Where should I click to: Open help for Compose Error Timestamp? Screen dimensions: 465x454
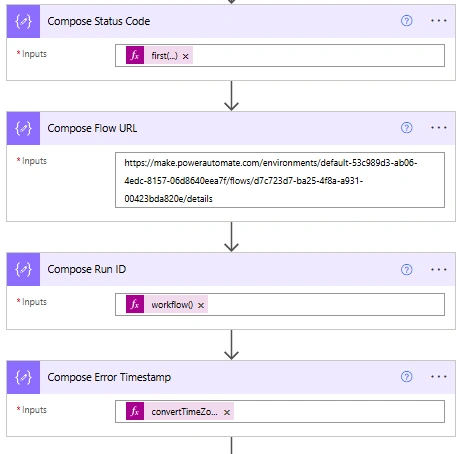pyautogui.click(x=406, y=377)
